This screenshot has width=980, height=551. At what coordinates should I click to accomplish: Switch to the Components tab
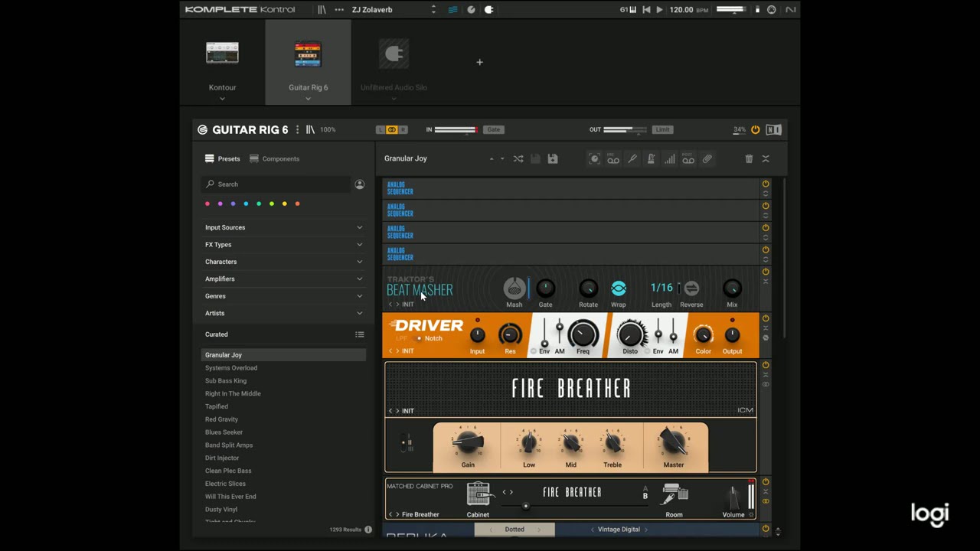tap(274, 158)
